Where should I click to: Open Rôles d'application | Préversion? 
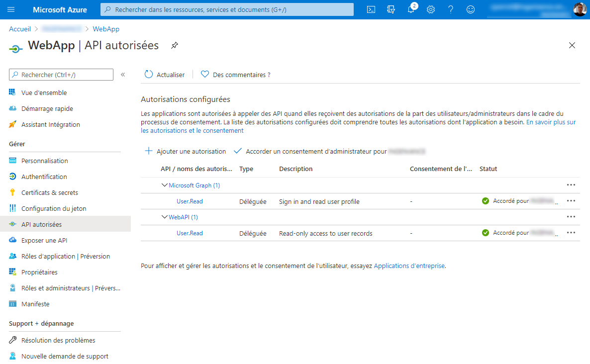(66, 257)
